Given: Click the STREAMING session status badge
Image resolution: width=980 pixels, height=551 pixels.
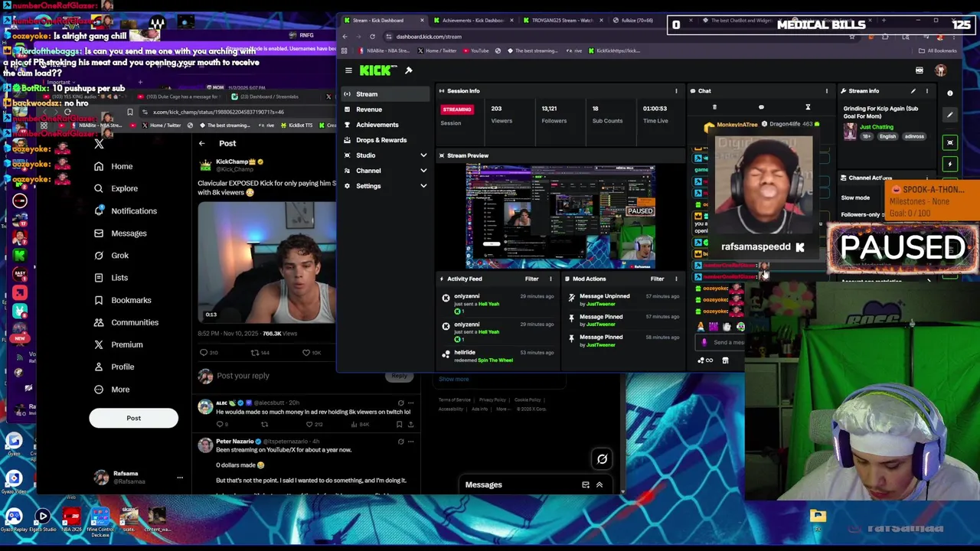Looking at the screenshot, I should pyautogui.click(x=457, y=109).
